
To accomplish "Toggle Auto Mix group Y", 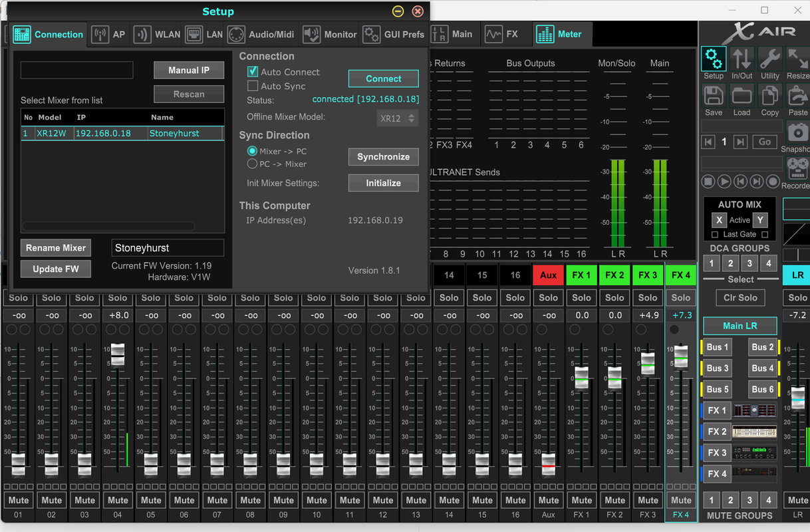I will [x=760, y=220].
